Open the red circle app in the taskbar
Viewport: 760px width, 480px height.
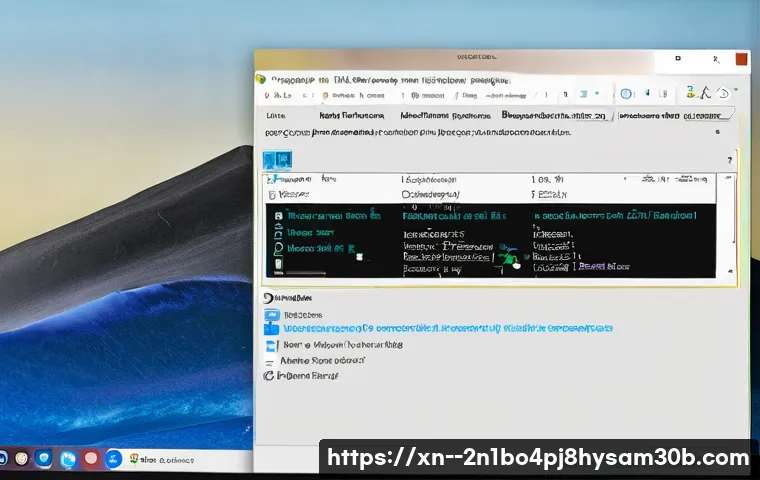[x=91, y=459]
